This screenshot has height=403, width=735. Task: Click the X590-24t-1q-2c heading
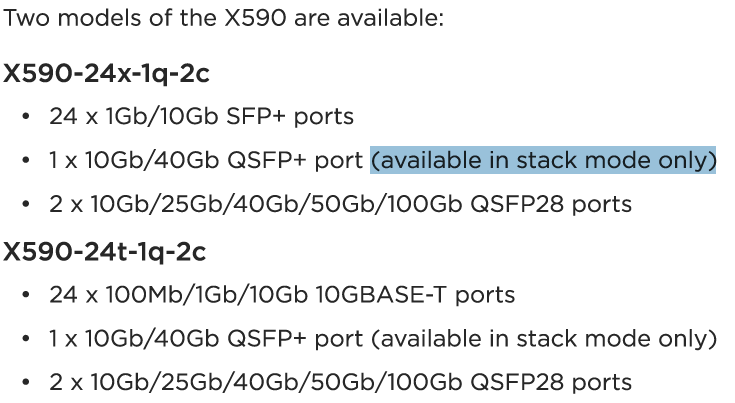[105, 251]
